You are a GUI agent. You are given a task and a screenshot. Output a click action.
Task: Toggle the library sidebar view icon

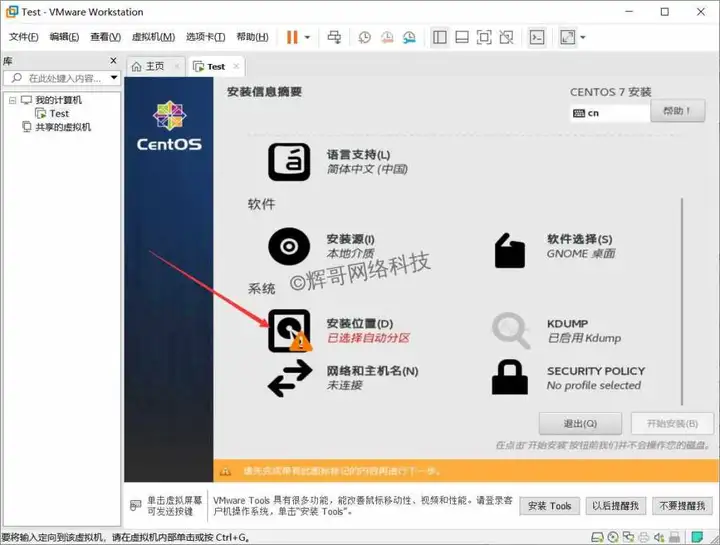coord(439,37)
